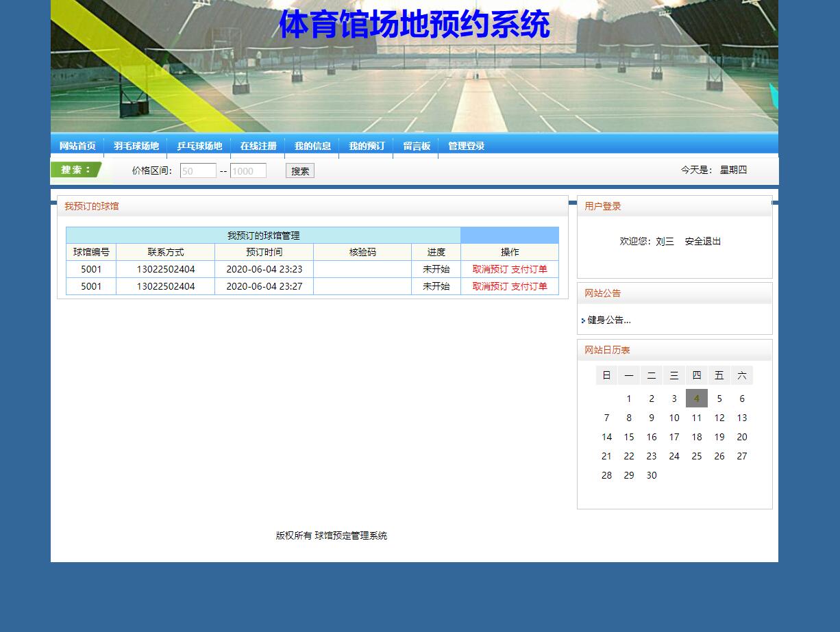Open the 我的信息 page
Screen dimensions: 840x632
click(x=312, y=146)
